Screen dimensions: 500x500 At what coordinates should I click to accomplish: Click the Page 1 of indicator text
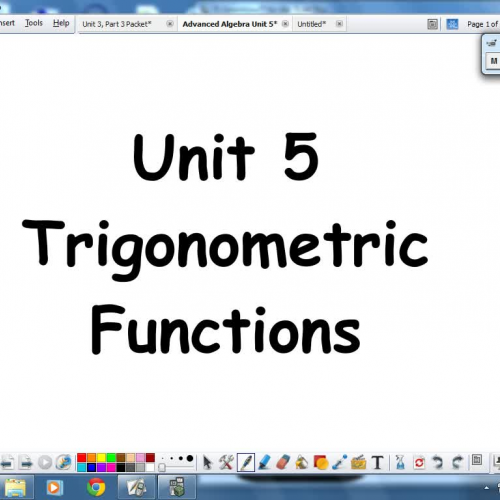tap(483, 24)
